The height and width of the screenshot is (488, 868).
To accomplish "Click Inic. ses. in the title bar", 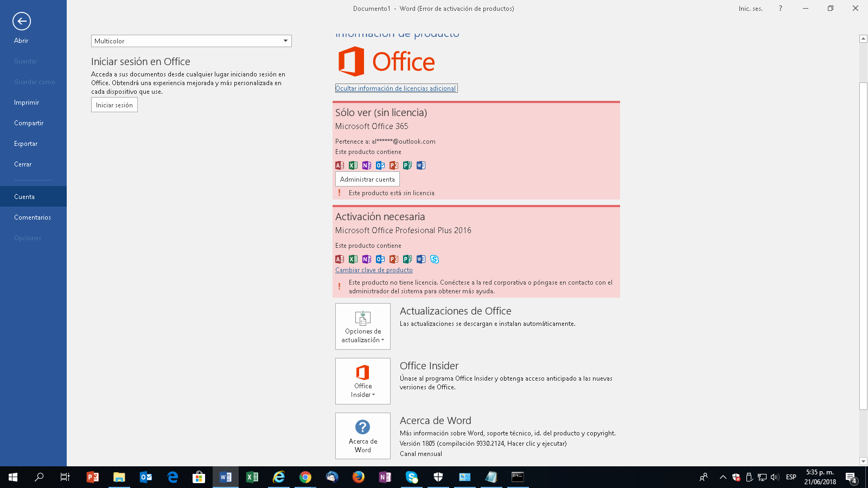I will (x=750, y=9).
